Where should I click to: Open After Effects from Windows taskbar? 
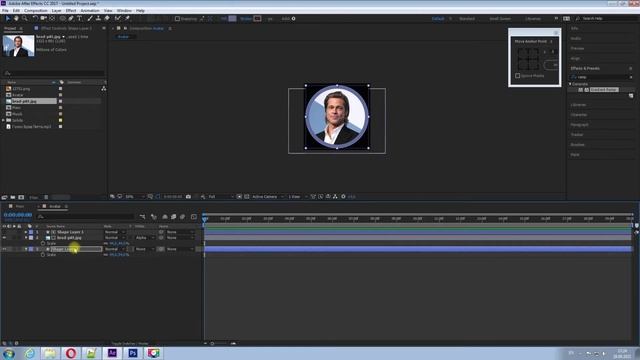click(x=112, y=353)
